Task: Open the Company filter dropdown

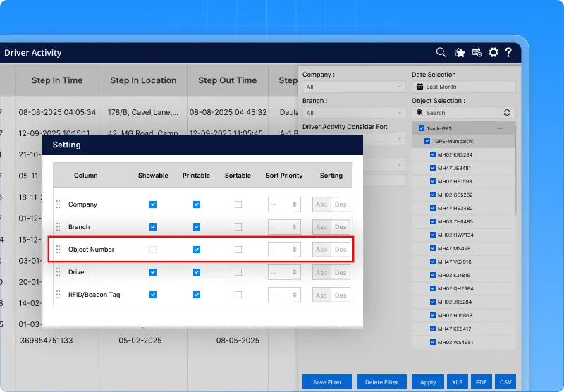Action: [354, 87]
